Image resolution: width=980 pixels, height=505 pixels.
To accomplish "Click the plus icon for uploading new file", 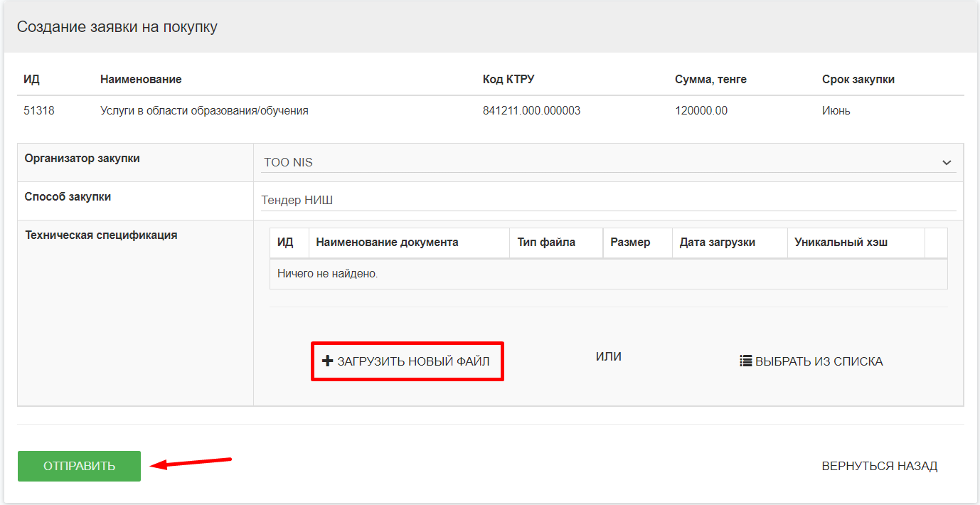I will coord(327,361).
